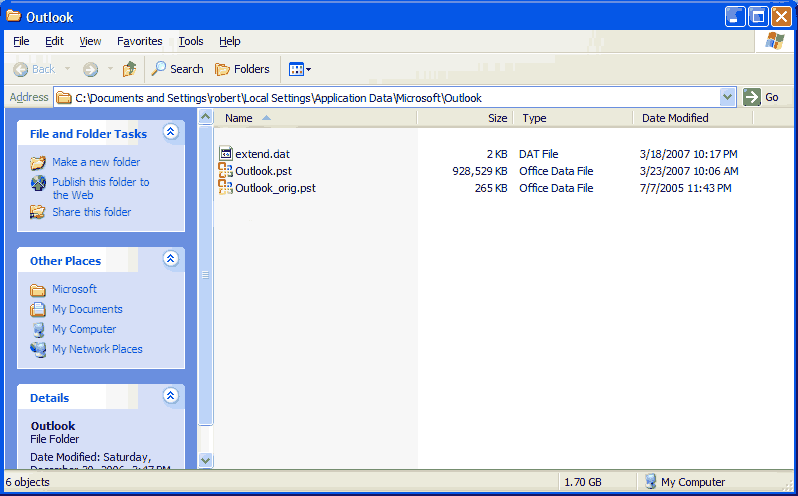
Task: Collapse the Other Places panel
Action: click(x=170, y=259)
